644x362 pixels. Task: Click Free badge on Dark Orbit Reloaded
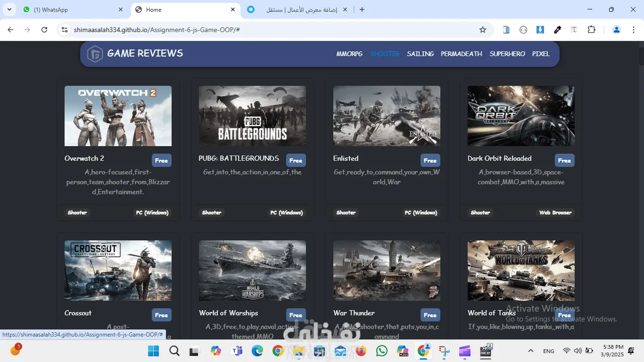pos(565,160)
